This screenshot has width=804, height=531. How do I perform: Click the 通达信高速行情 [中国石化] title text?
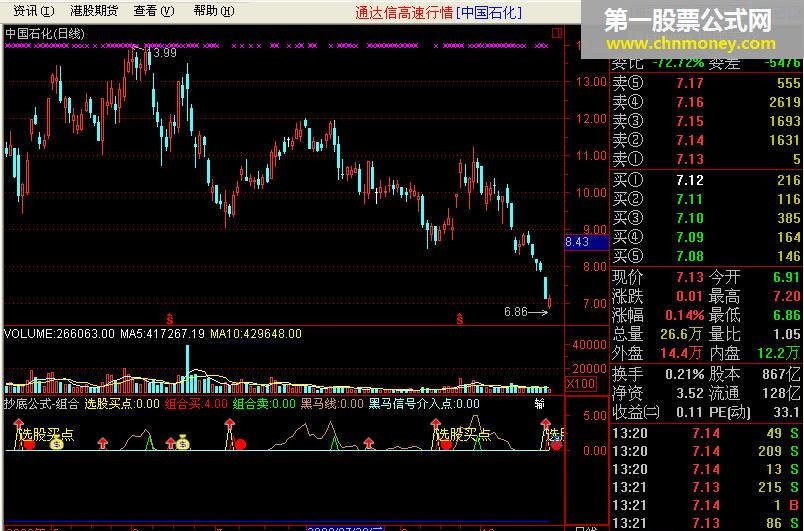point(438,12)
